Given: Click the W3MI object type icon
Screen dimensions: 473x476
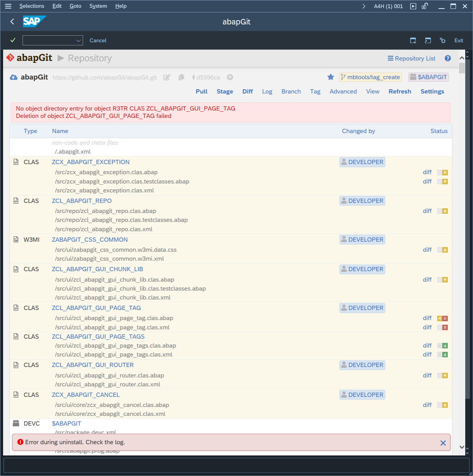Looking at the screenshot, I should tap(16, 240).
